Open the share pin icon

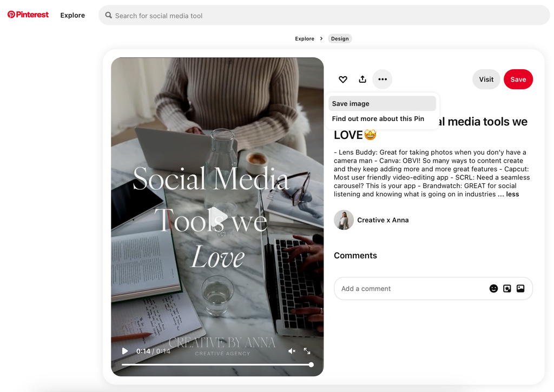point(362,79)
